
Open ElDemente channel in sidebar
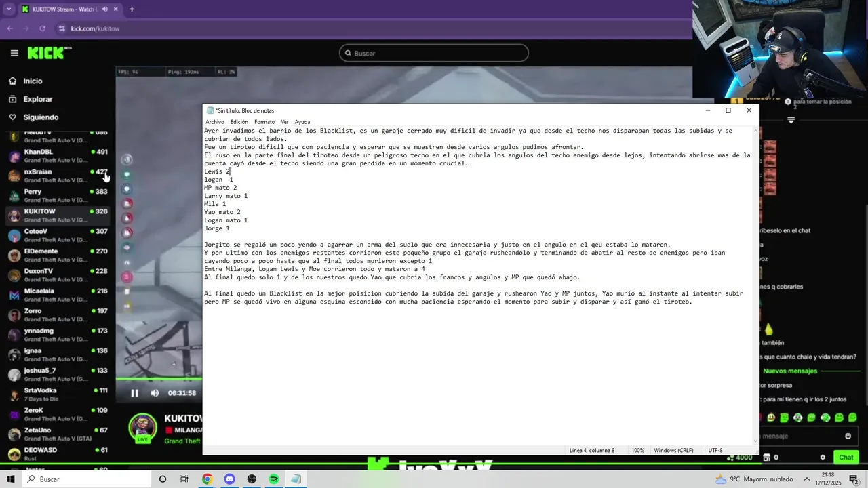pyautogui.click(x=57, y=255)
